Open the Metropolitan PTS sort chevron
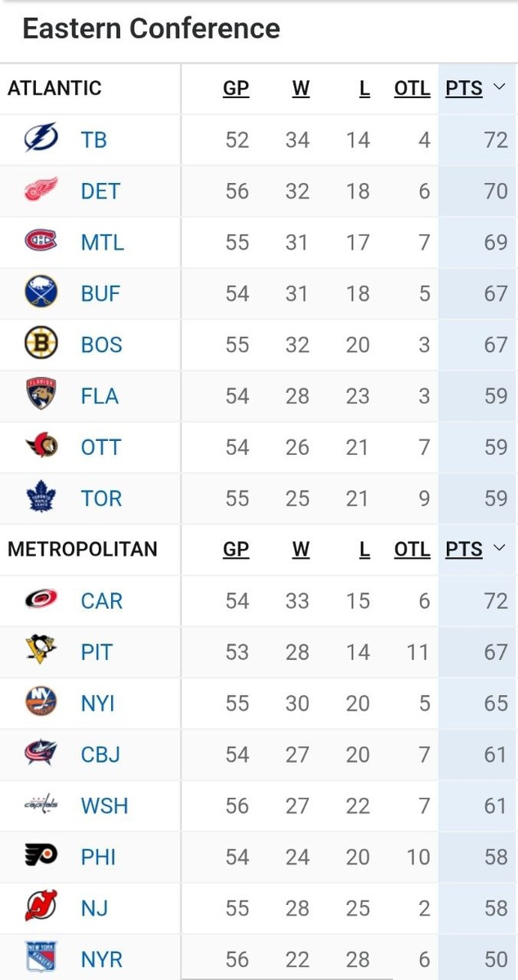Screen dimensions: 518x980 tap(500, 549)
